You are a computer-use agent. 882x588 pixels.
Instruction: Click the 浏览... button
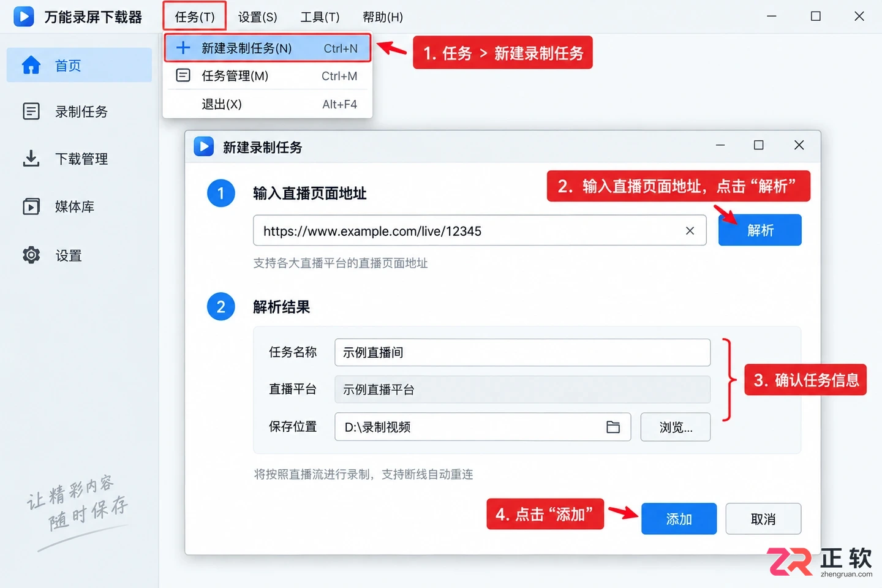(676, 427)
